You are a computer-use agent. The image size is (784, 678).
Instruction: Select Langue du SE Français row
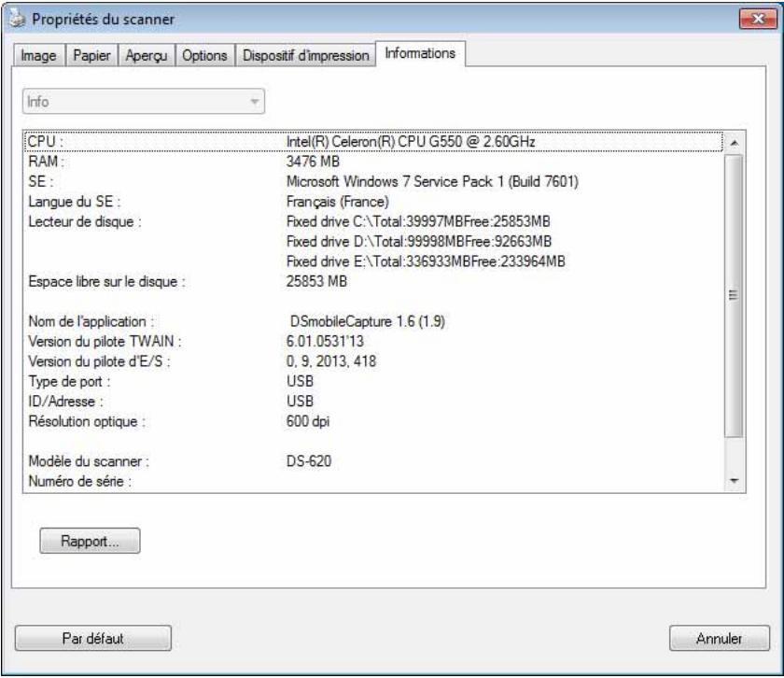373,202
